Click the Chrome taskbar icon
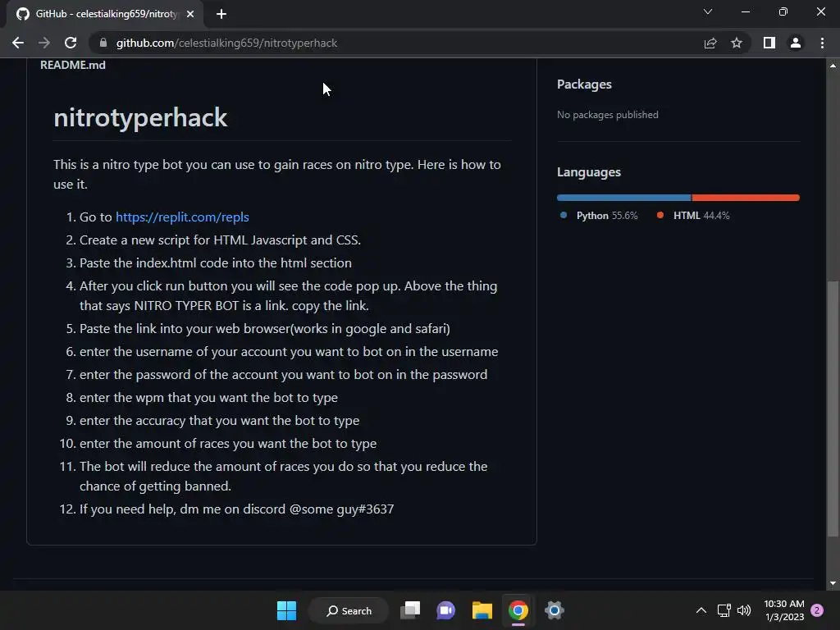 pyautogui.click(x=518, y=610)
